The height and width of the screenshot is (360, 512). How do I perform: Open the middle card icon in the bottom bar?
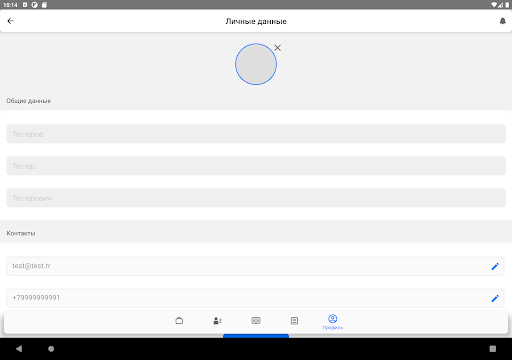(x=256, y=321)
